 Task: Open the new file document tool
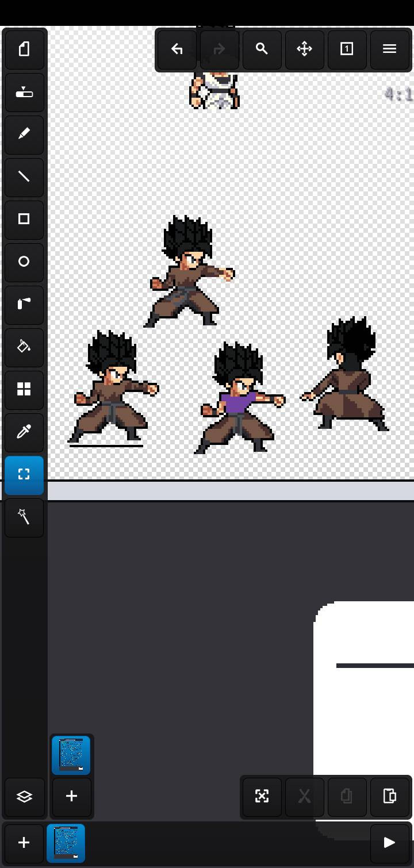(24, 49)
